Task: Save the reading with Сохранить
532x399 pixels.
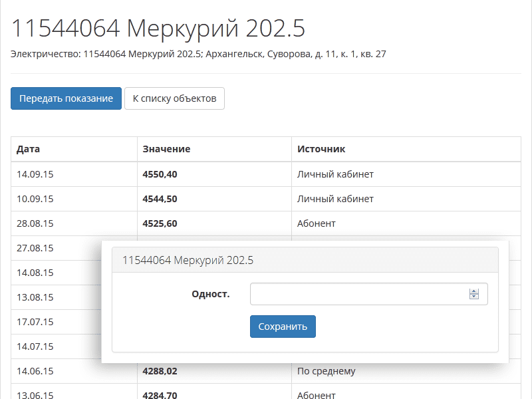Action: (x=283, y=327)
